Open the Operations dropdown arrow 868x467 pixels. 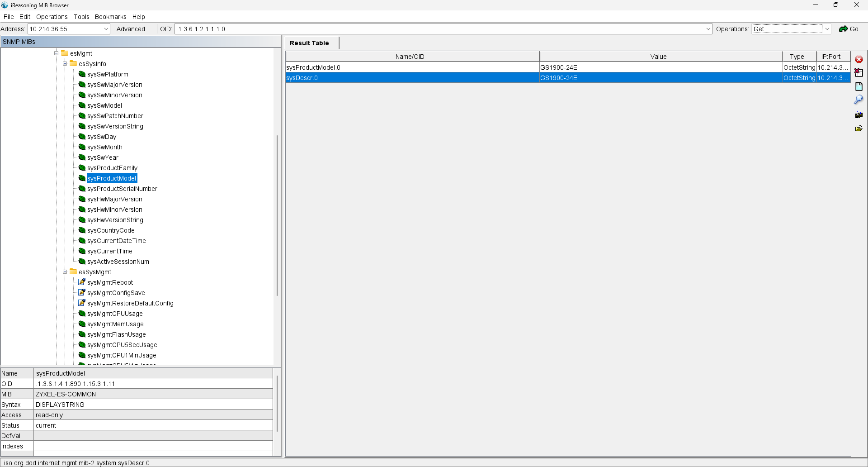click(827, 29)
